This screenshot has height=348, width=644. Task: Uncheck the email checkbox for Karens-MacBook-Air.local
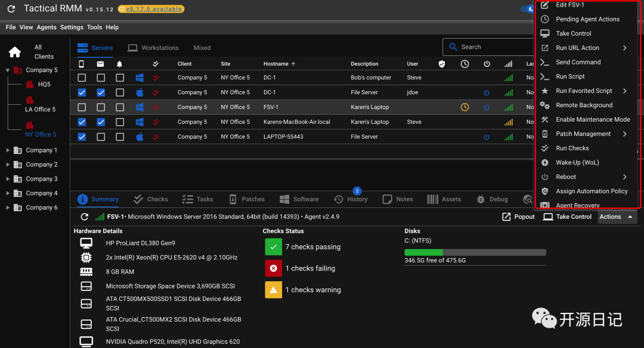101,122
